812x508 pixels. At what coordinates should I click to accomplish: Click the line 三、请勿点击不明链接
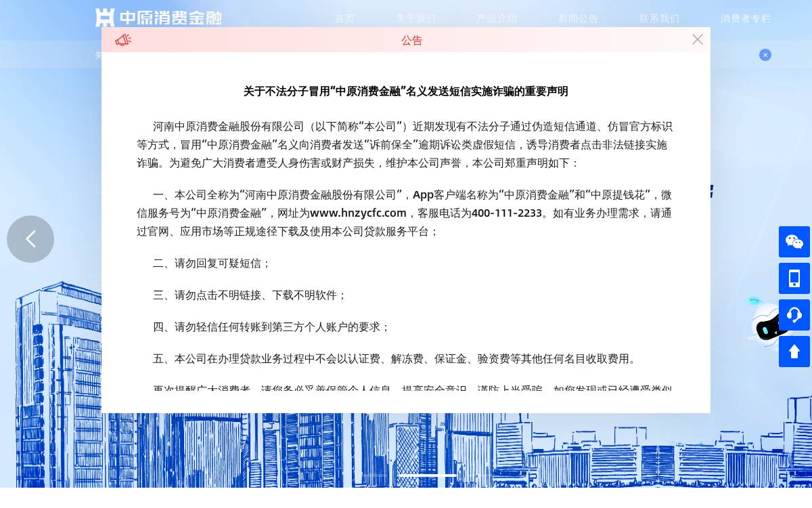click(x=250, y=295)
